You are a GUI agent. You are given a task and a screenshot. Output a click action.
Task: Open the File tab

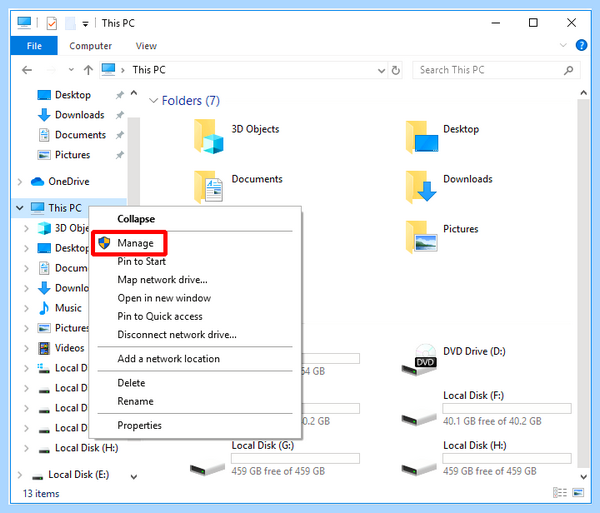pyautogui.click(x=34, y=46)
